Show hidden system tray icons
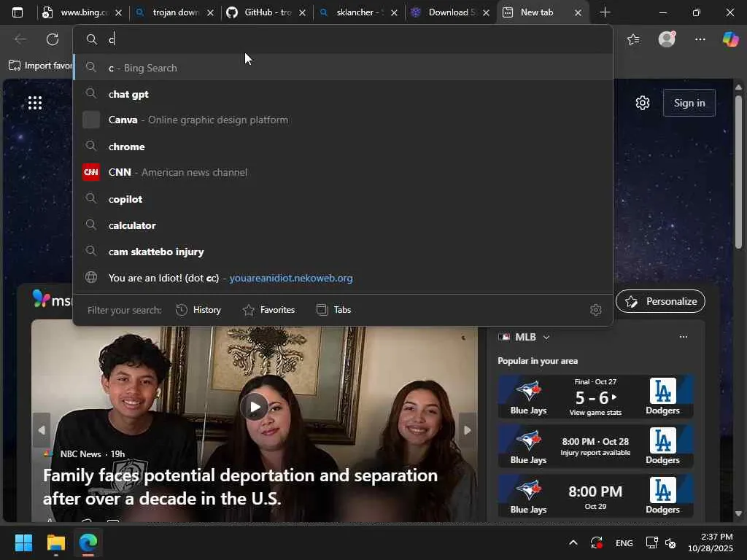Screen dimensions: 747x560 point(573,542)
